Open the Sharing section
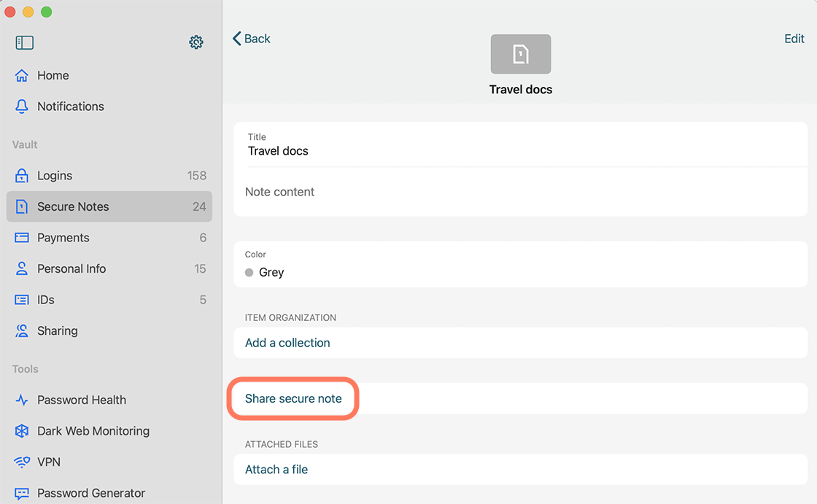 58,330
